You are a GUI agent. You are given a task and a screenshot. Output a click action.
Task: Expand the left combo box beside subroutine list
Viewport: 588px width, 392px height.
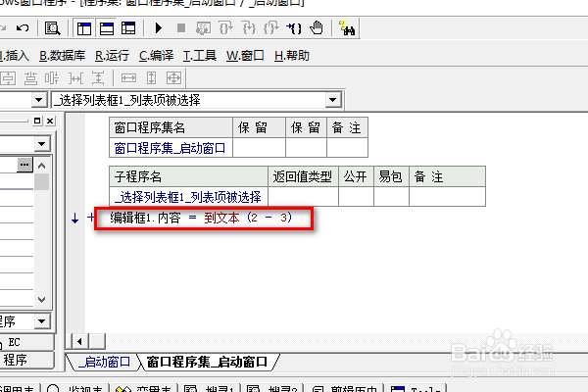38,100
